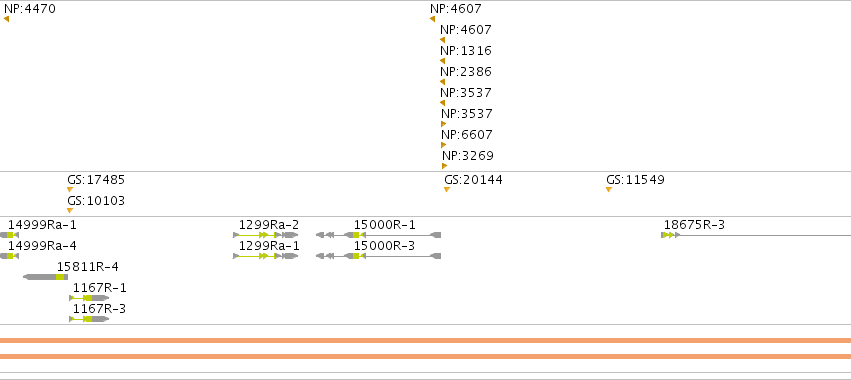Select the NP:2386 insertion marker

click(442, 82)
